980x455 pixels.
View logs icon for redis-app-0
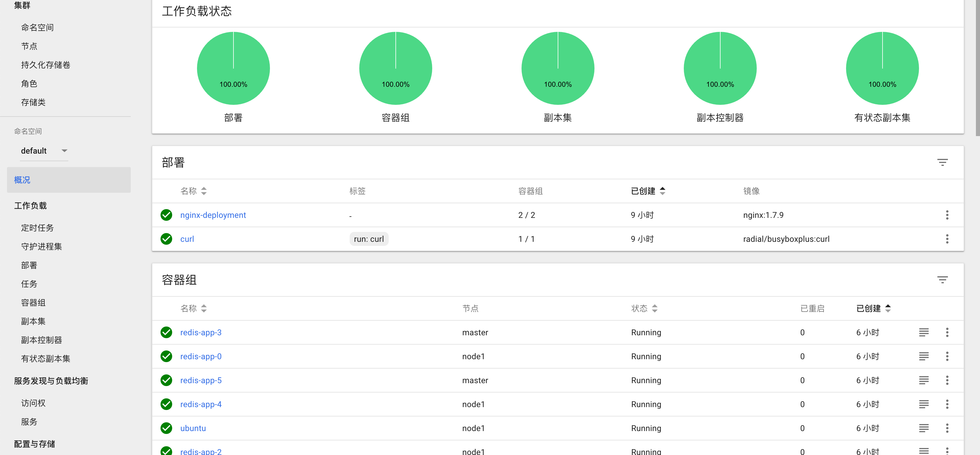click(923, 356)
